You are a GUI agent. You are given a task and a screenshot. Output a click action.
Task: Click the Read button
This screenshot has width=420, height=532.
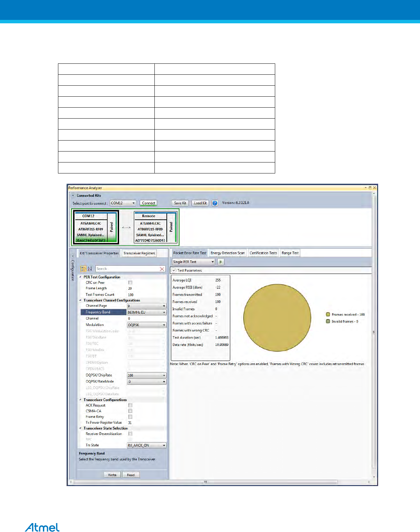point(131,475)
